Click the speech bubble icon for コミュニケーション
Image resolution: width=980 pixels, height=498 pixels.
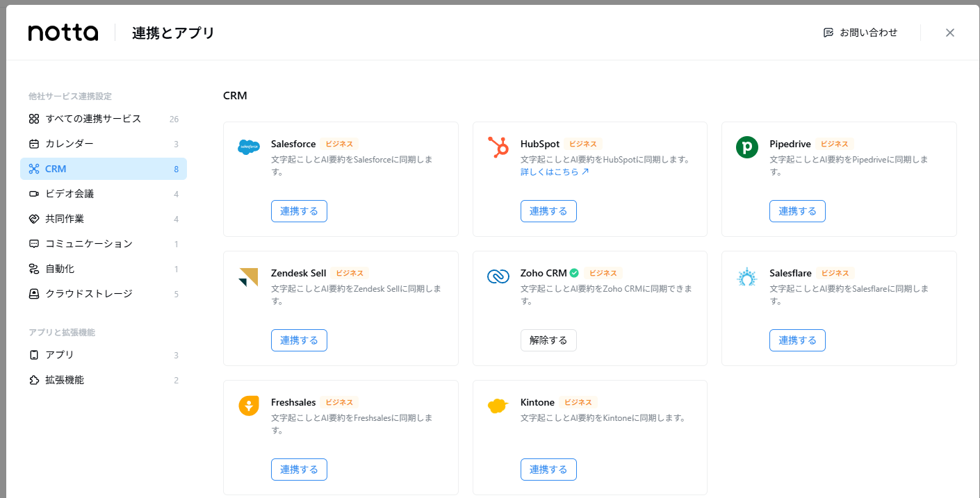coord(34,244)
